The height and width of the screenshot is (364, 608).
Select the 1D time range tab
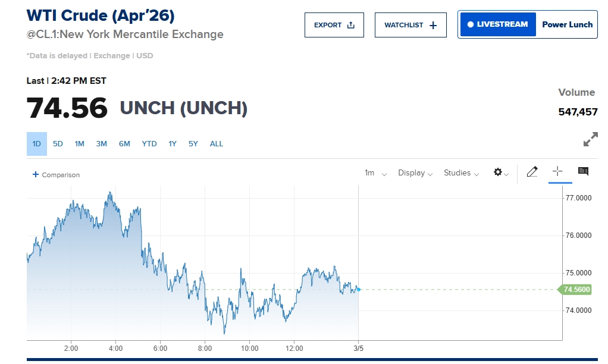point(36,144)
